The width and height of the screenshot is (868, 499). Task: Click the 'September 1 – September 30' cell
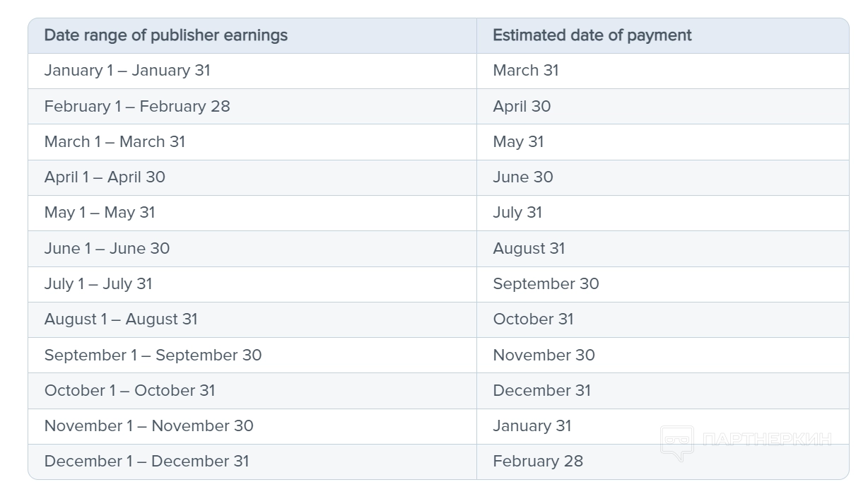pyautogui.click(x=153, y=355)
